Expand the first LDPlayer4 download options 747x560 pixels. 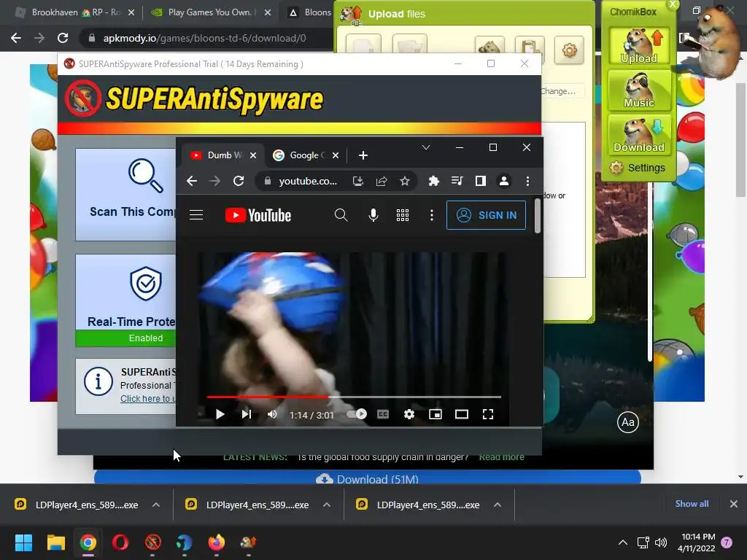[156, 505]
